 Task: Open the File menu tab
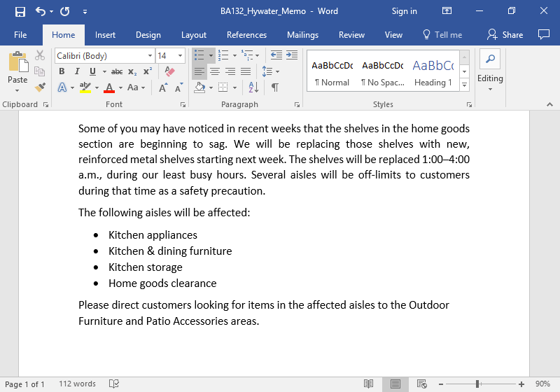click(x=20, y=35)
